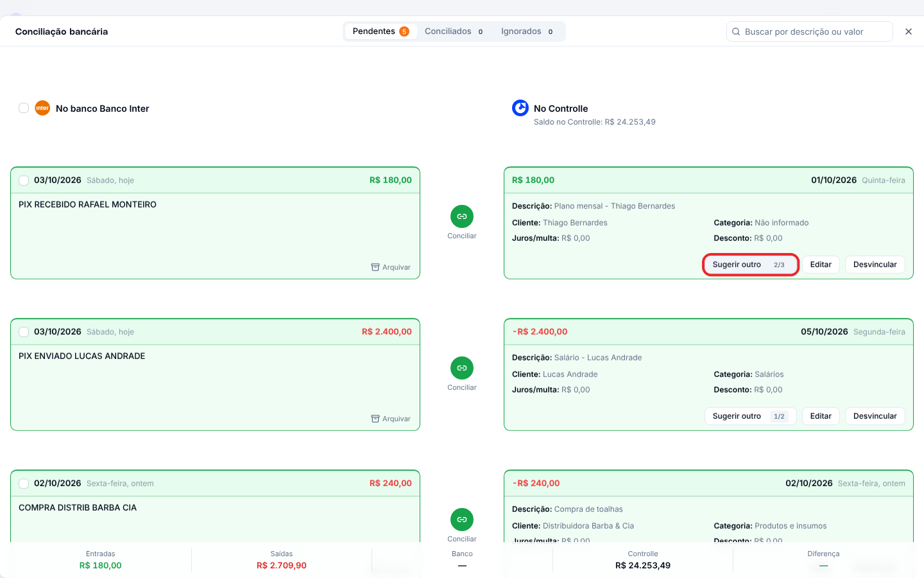The height and width of the screenshot is (578, 924).
Task: Click the Saldo no Controlle balance text
Action: tap(595, 122)
